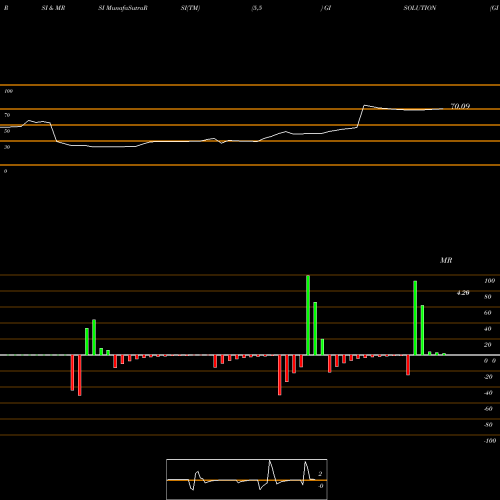The width and height of the screenshot is (500, 500).
Task: Click the MR axis label 80
Action: [488, 297]
